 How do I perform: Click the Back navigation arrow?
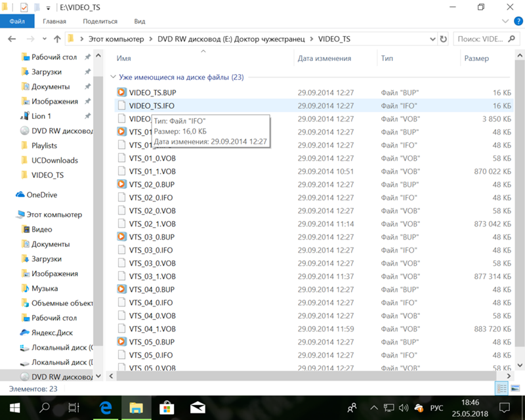point(12,39)
